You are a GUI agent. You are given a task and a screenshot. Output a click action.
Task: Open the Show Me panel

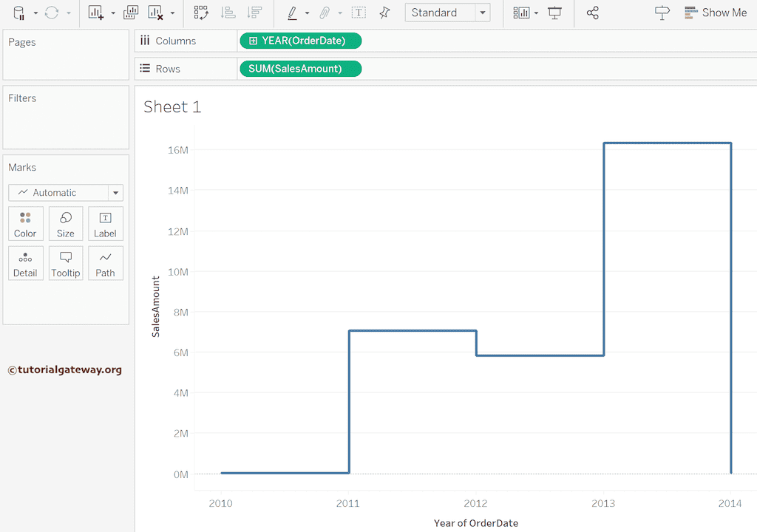(x=715, y=13)
